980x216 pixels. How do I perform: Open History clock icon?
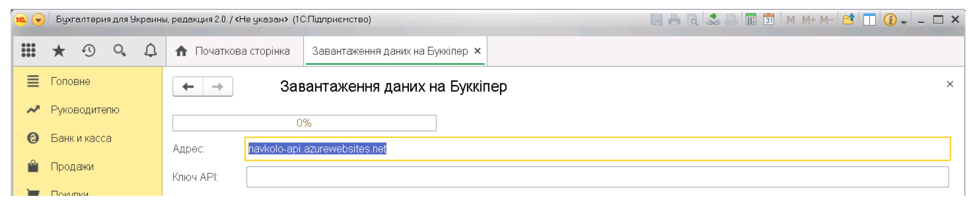[89, 51]
